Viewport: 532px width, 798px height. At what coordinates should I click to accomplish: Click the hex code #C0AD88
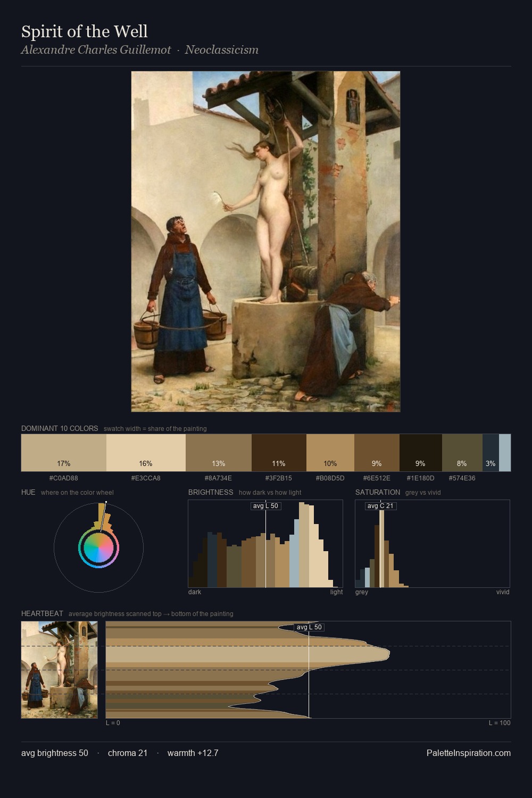[64, 478]
